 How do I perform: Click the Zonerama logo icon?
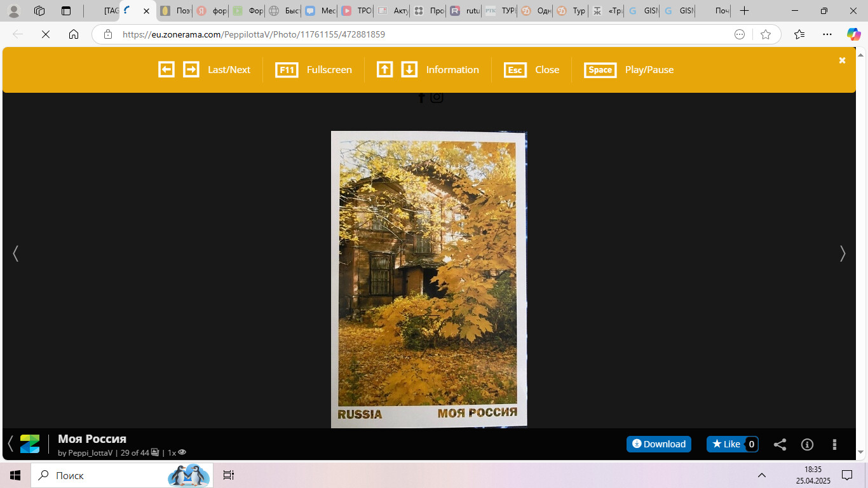pyautogui.click(x=30, y=444)
